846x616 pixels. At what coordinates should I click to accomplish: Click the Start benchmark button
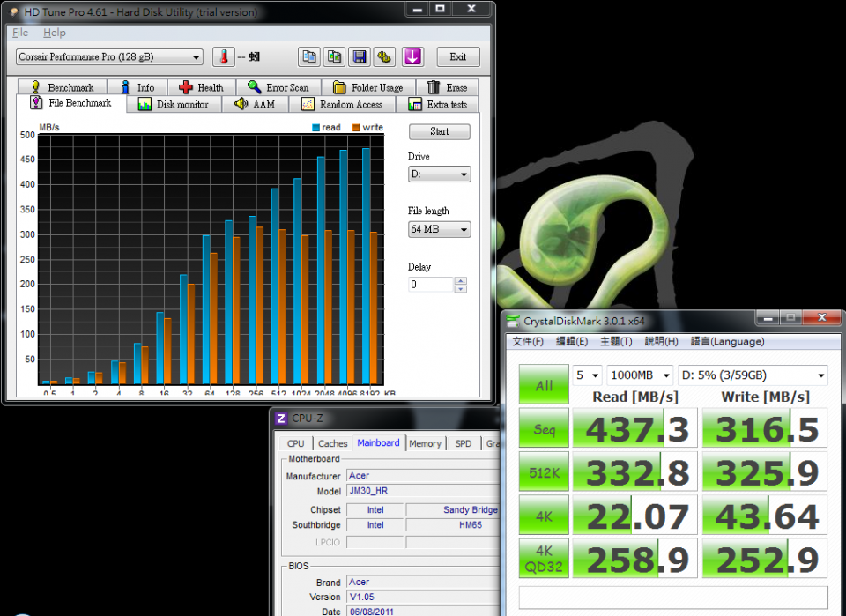[439, 131]
